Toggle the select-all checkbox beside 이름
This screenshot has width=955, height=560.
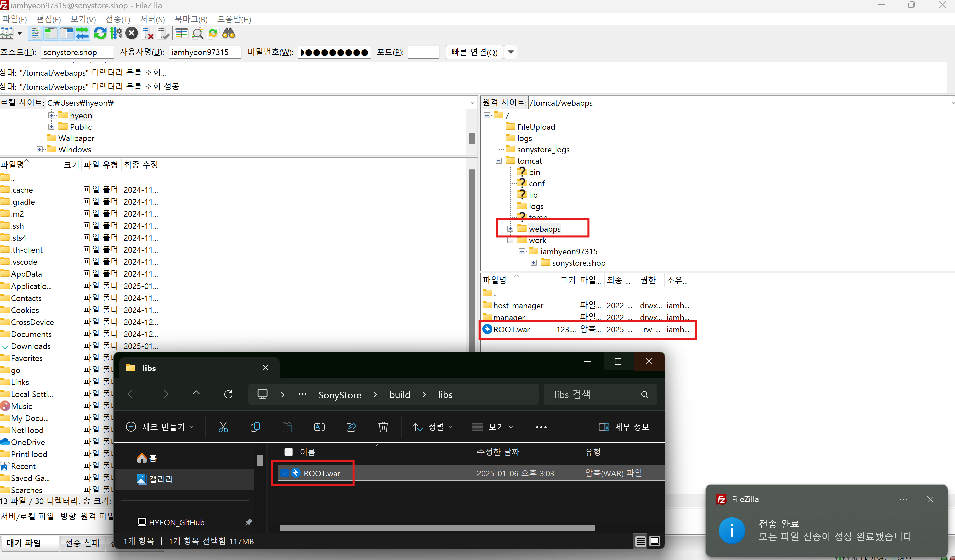[289, 452]
